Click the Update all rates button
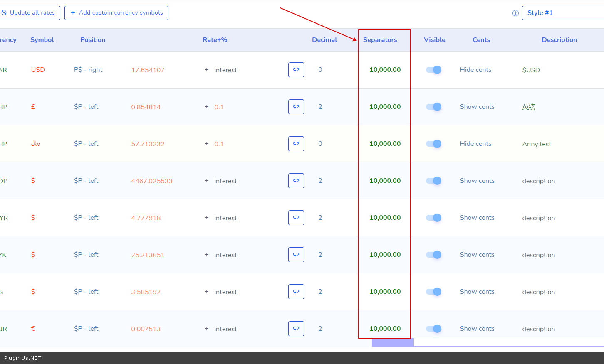Image resolution: width=604 pixels, height=364 pixels. (x=29, y=13)
